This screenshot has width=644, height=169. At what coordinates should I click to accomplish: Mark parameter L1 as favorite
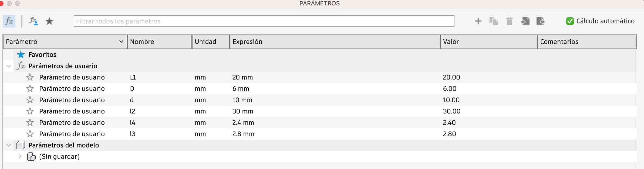click(x=30, y=77)
